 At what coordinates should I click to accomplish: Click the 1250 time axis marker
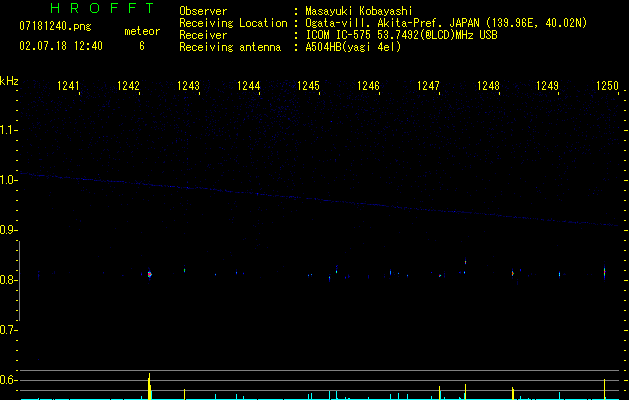click(607, 86)
